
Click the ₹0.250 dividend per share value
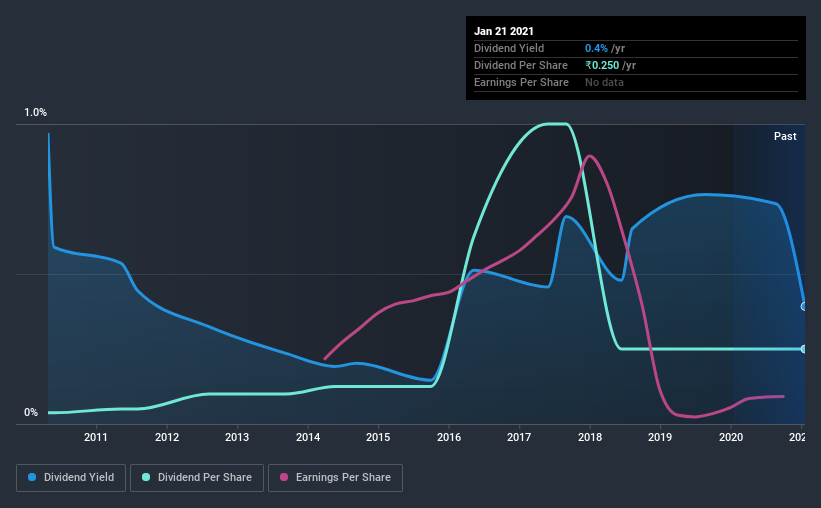pos(602,65)
